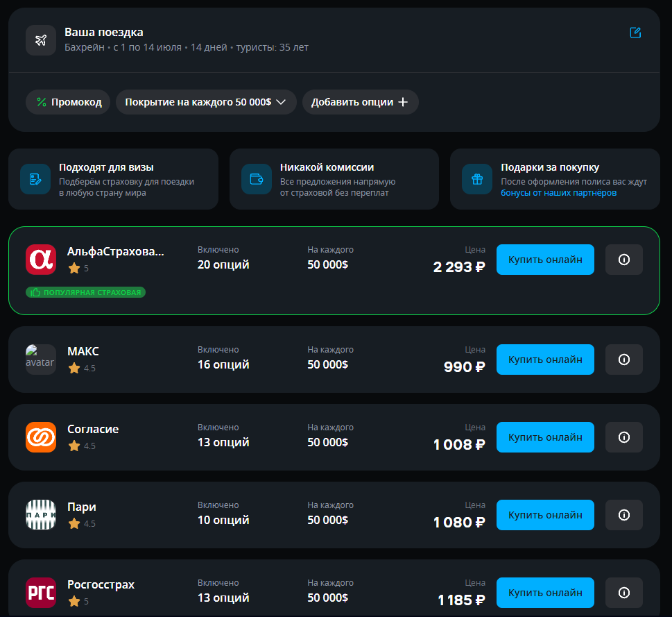Screen dimensions: 672x617
Task: Click the Бахрейн trip details line
Action: pyautogui.click(x=187, y=48)
